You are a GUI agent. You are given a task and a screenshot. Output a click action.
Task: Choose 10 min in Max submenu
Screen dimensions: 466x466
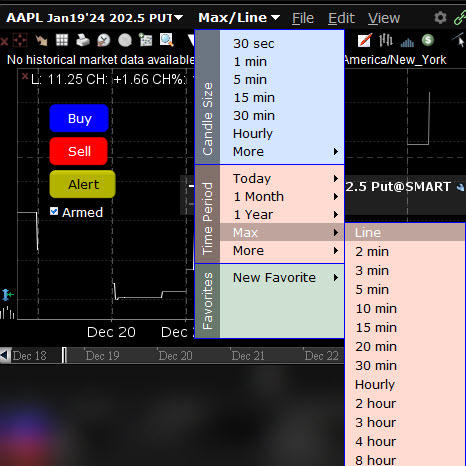(x=405, y=309)
